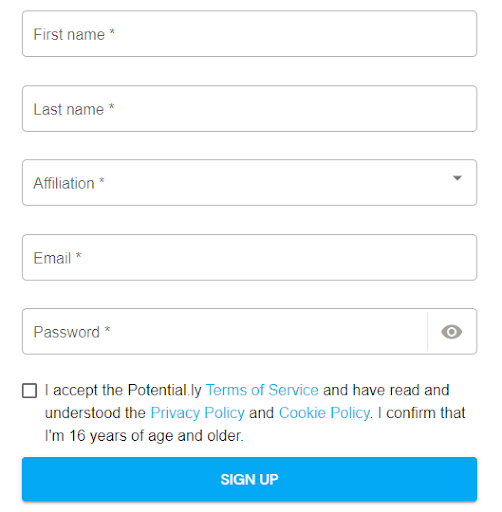Screen dimensions: 502x512
Task: Open the Affiliation dropdown arrow
Action: 457,178
